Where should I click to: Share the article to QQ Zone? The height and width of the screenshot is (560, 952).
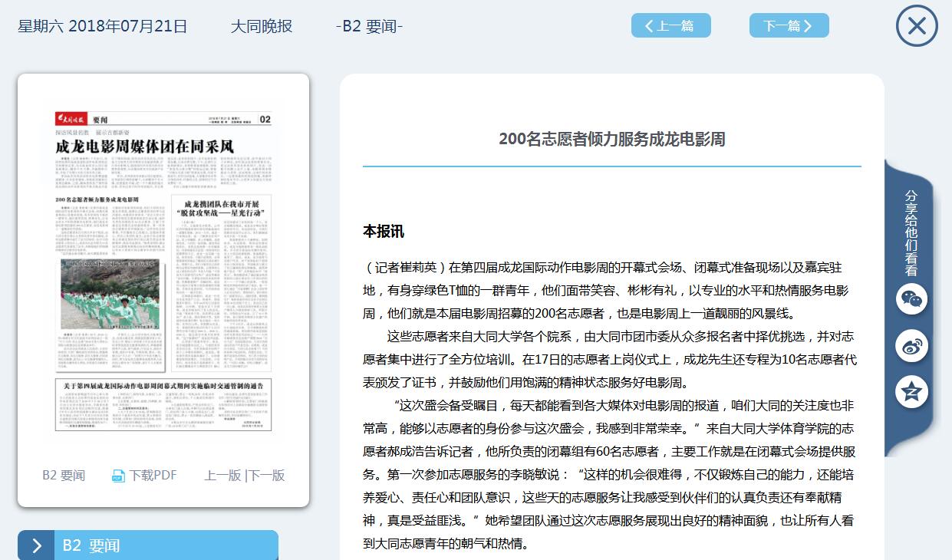(x=911, y=393)
